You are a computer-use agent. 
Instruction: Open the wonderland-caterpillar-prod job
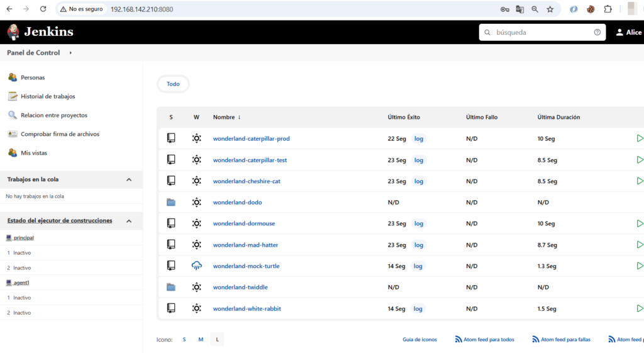tap(252, 138)
